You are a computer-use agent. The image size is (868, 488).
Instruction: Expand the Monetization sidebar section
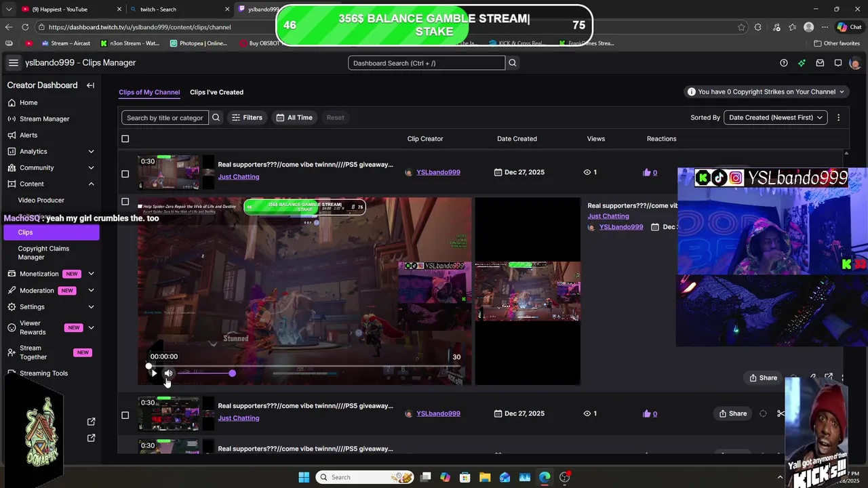[x=91, y=274]
